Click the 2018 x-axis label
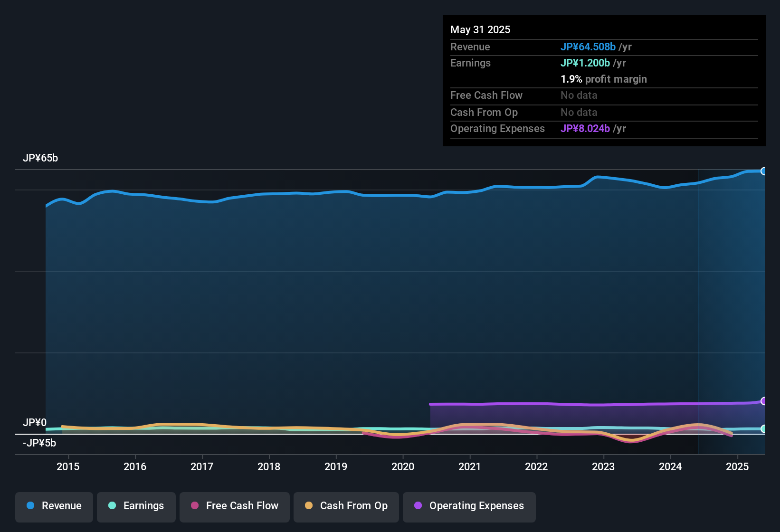The height and width of the screenshot is (532, 780). click(269, 466)
